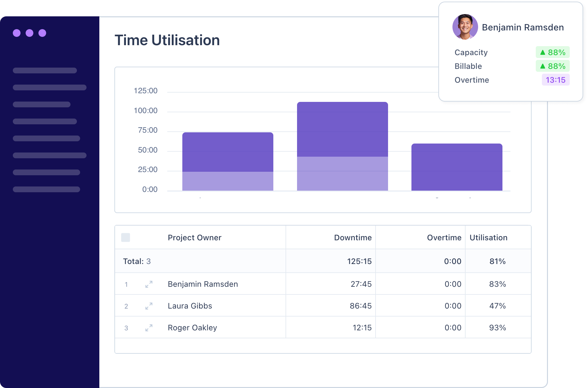Click the first purple dot in top-left
Viewport: 588px width, 388px height.
point(16,32)
